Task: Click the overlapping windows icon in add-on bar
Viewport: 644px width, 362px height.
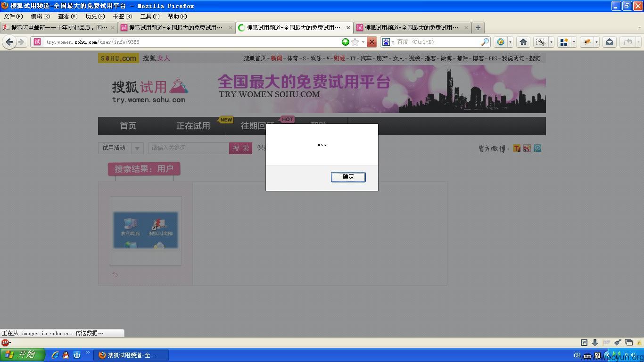Action: pos(628,343)
